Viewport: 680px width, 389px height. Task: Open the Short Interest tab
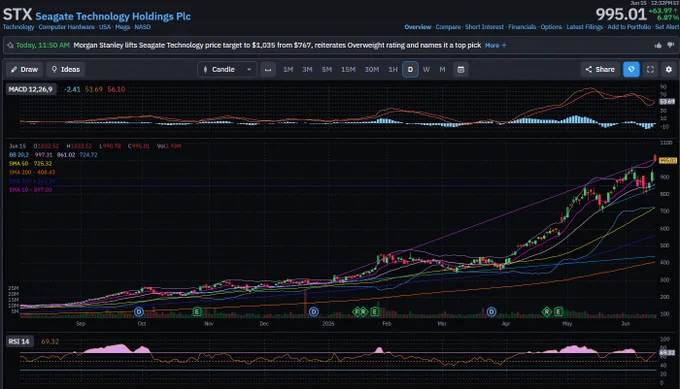click(x=484, y=27)
